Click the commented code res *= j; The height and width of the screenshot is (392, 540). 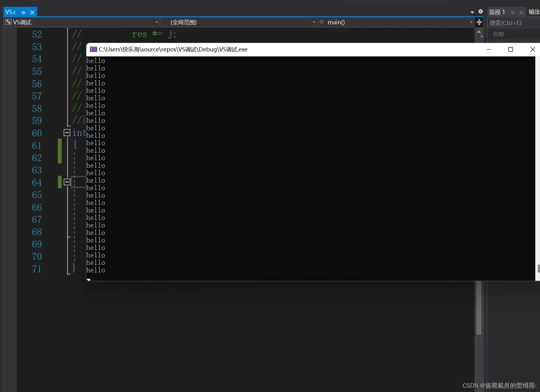tap(154, 34)
